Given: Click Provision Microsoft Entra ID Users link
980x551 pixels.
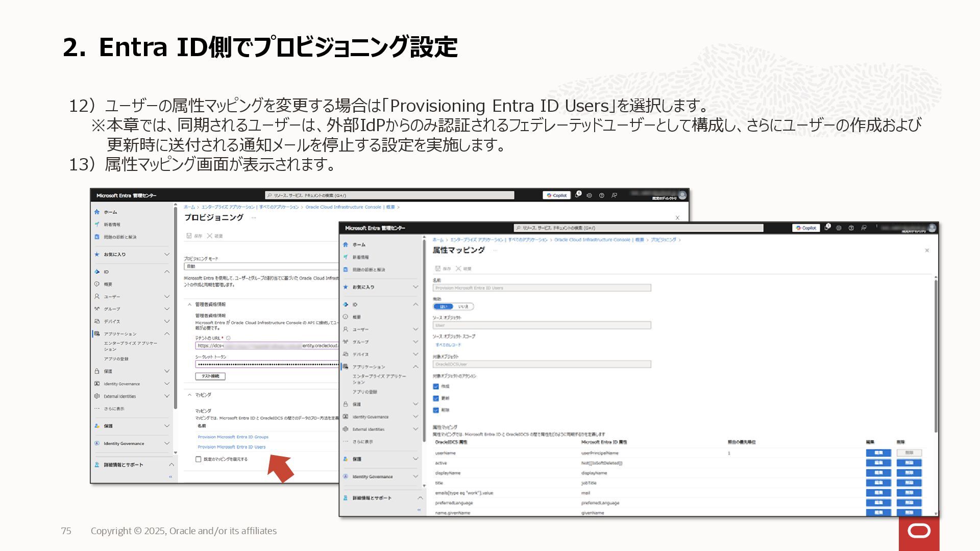Looking at the screenshot, I should [x=232, y=447].
